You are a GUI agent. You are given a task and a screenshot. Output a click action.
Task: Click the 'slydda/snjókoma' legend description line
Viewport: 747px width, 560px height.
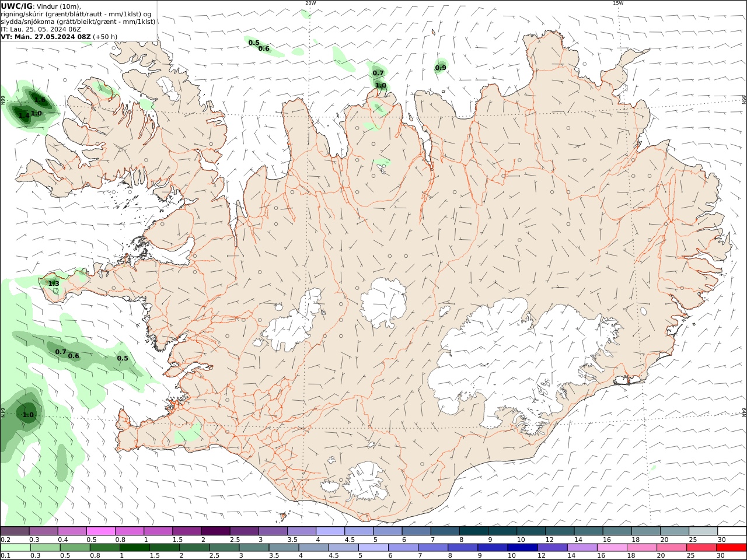pyautogui.click(x=78, y=22)
